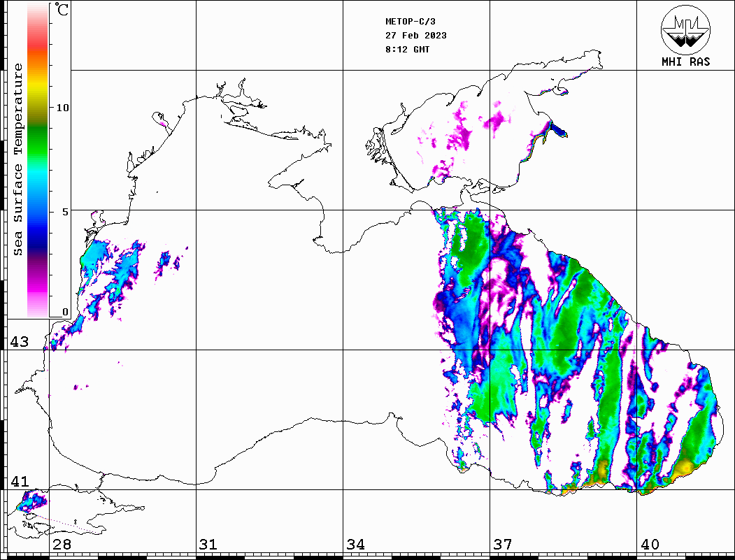Click the '10' tick on temperature scale
This screenshot has height=560, width=735.
tap(62, 108)
